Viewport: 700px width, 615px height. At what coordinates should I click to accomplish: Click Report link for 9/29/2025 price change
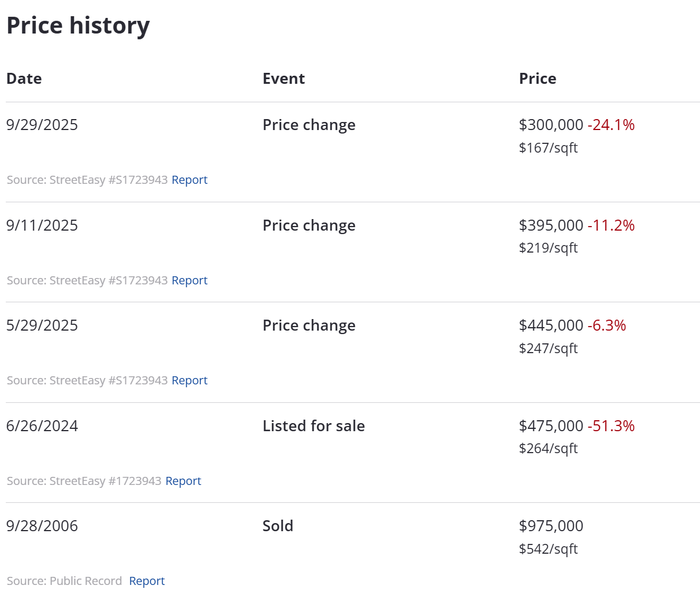point(189,180)
